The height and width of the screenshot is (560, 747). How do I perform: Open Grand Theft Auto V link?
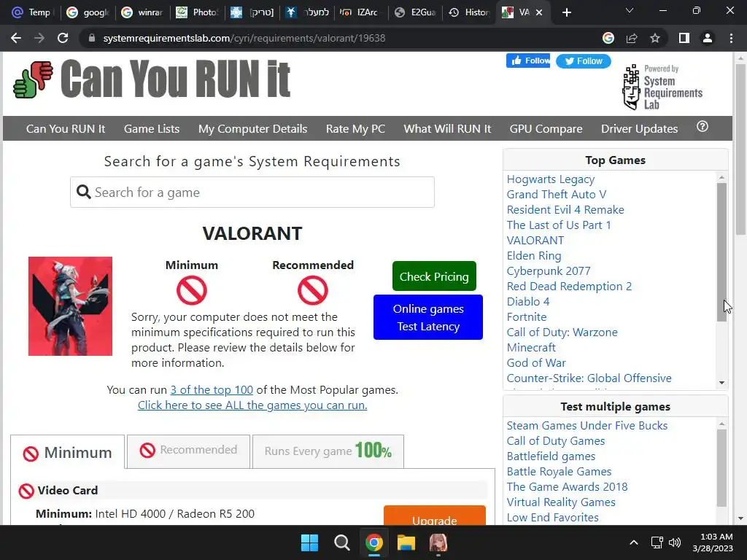[556, 194]
